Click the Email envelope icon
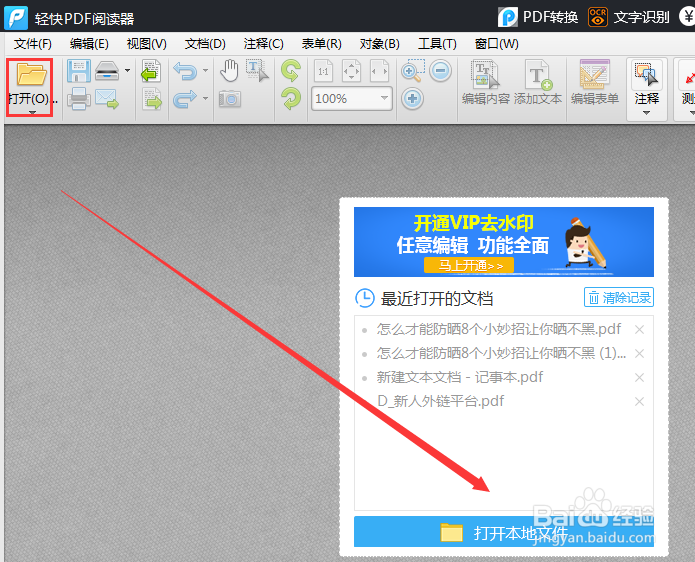Screen dimensions: 695x562 tap(107, 98)
